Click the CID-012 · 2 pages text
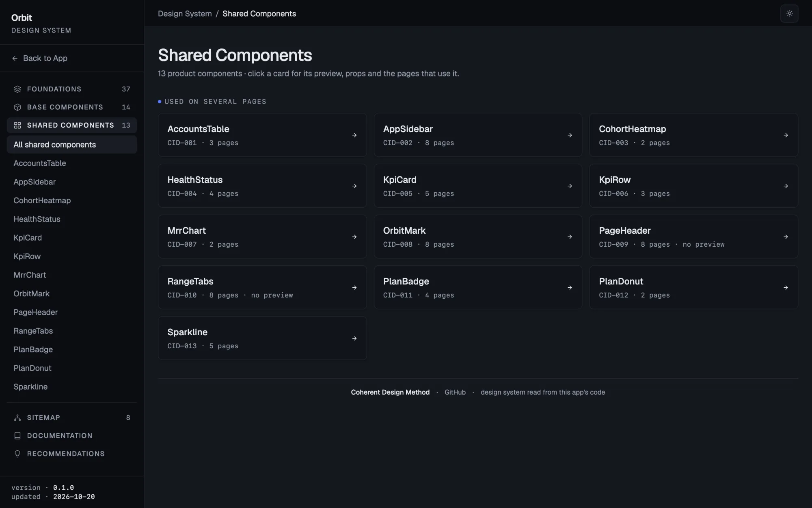Image resolution: width=812 pixels, height=508 pixels. point(634,295)
